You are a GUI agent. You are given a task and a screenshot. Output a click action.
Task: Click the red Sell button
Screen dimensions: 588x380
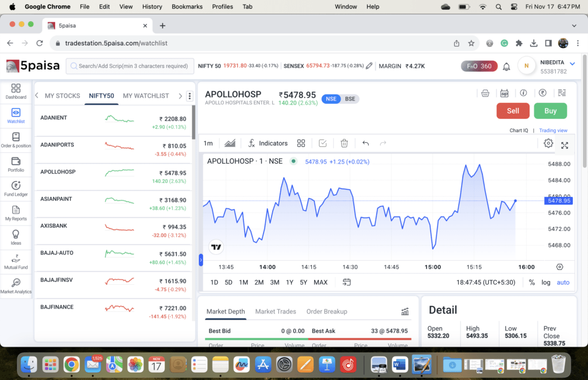coord(513,111)
